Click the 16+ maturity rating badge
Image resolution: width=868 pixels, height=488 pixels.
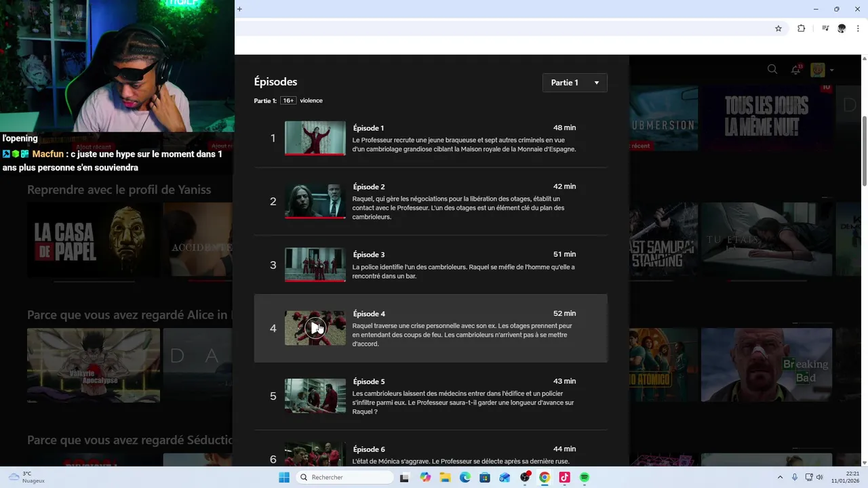click(x=288, y=101)
